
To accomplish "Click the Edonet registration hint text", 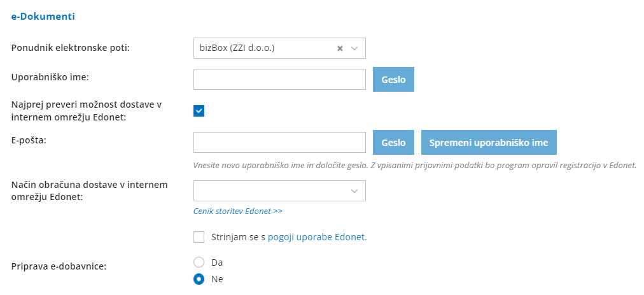I will 415,166.
